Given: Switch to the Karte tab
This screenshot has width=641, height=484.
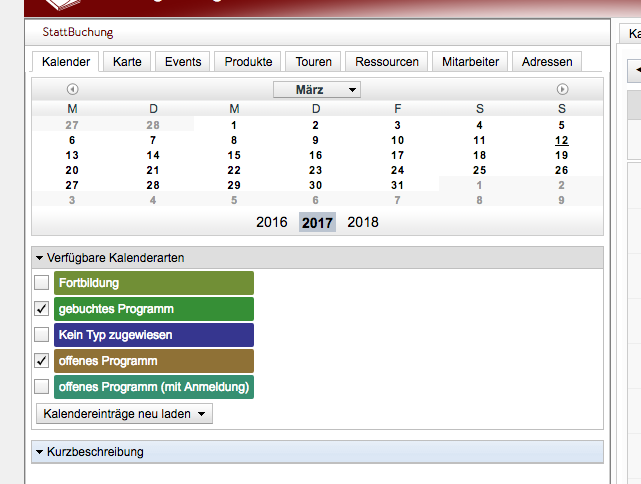Looking at the screenshot, I should (x=127, y=62).
